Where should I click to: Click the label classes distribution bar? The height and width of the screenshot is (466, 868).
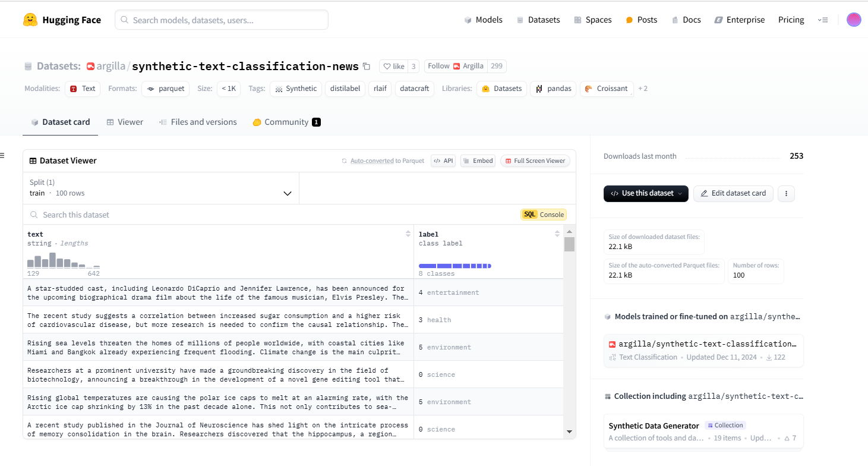455,266
